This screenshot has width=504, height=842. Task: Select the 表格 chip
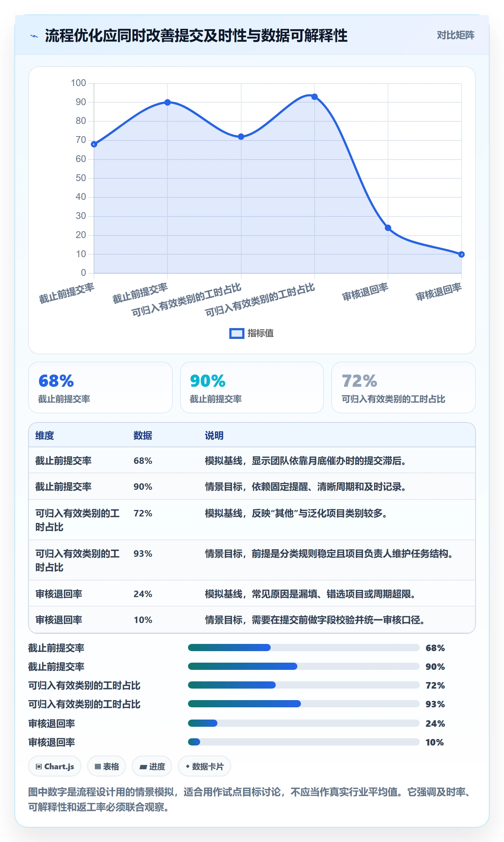pos(107,766)
